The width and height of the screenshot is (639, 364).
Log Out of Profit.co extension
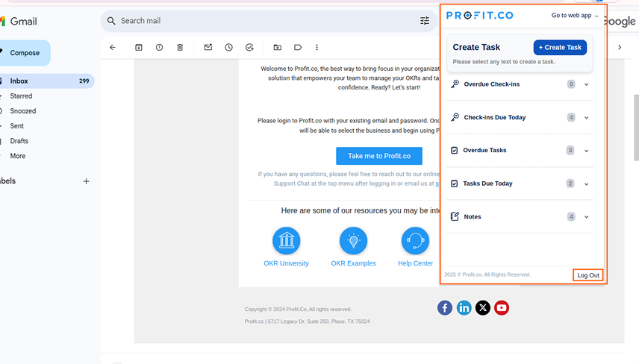588,275
